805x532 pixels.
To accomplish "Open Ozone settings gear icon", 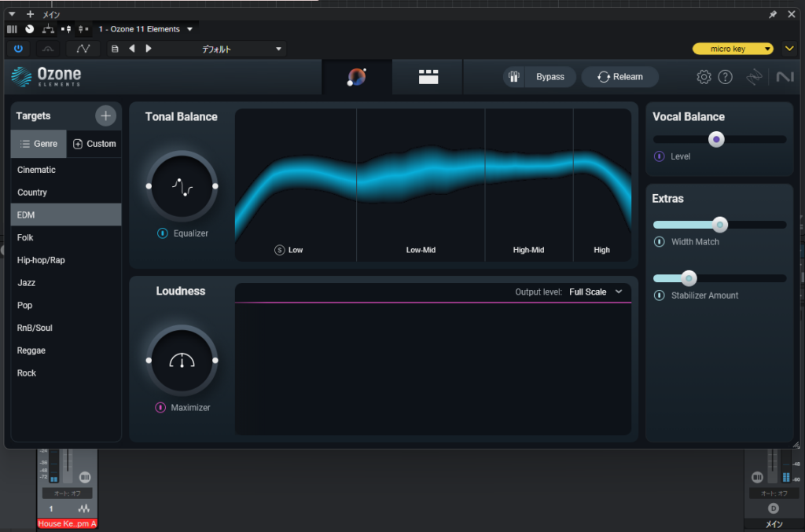I will 704,77.
